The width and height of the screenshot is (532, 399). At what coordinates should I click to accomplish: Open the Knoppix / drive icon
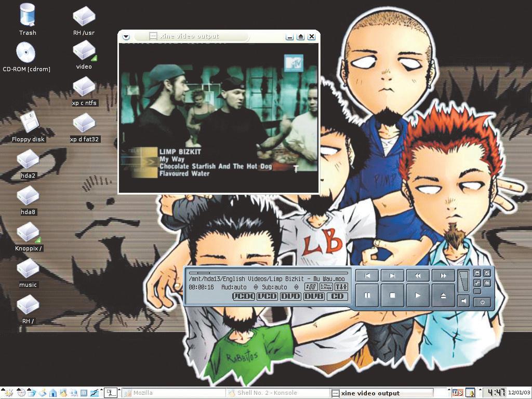pyautogui.click(x=28, y=237)
